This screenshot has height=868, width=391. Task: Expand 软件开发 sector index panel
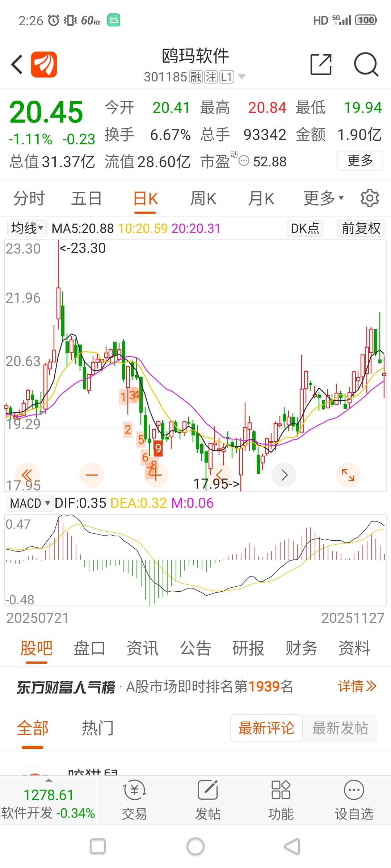point(49,800)
